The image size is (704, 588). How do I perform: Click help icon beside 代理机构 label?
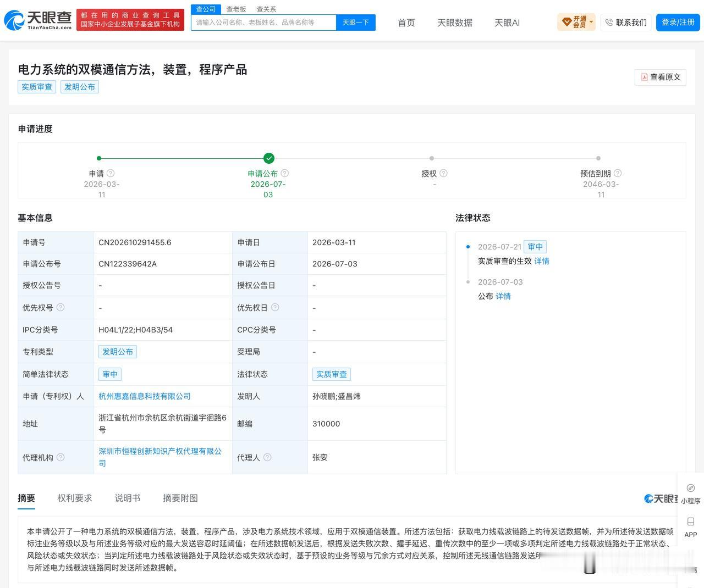coord(61,457)
